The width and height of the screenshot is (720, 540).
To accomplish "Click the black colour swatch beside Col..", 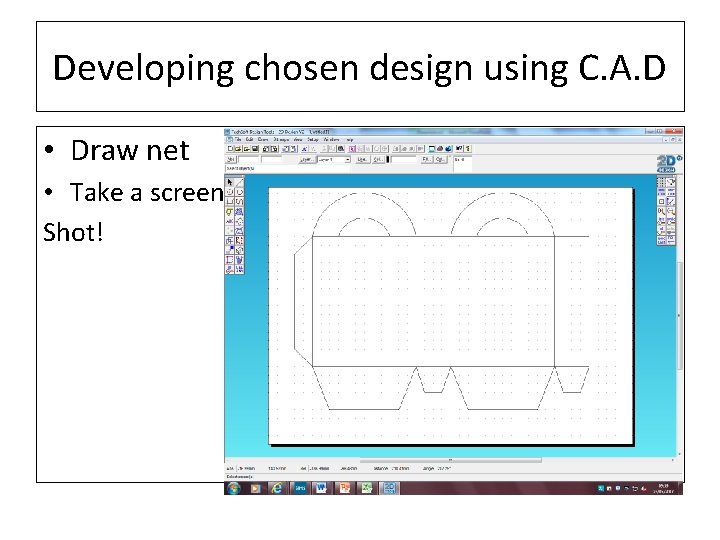I will click(x=388, y=160).
